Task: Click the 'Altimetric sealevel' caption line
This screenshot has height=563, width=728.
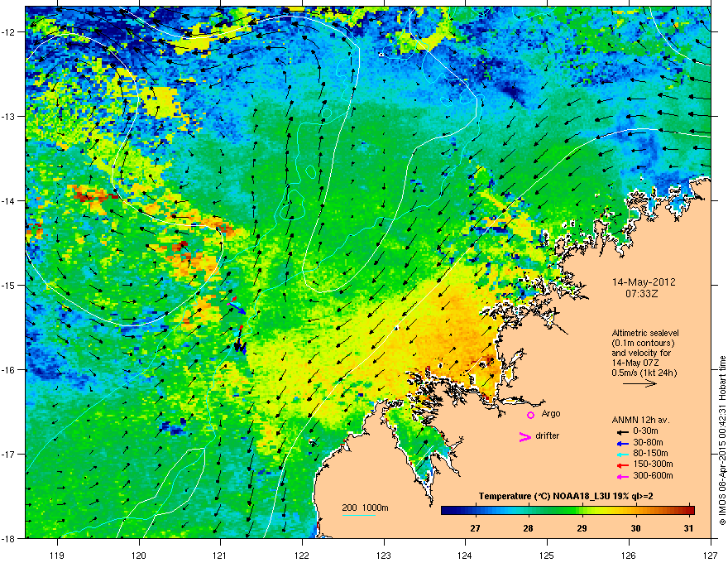Action: pyautogui.click(x=645, y=333)
